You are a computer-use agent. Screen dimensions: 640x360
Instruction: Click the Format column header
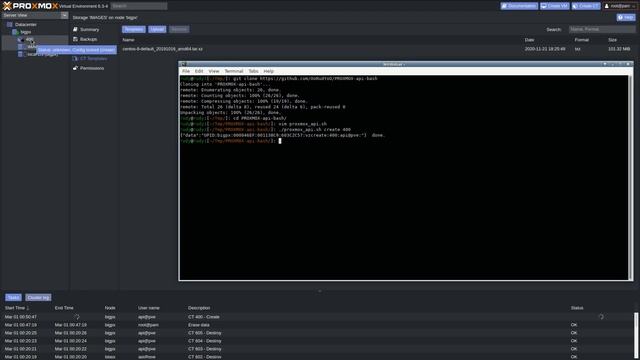pyautogui.click(x=582, y=40)
